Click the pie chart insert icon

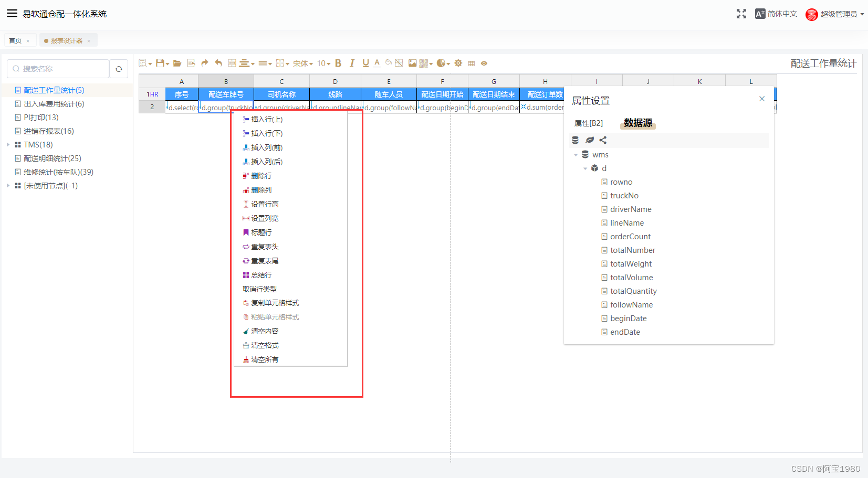point(440,63)
